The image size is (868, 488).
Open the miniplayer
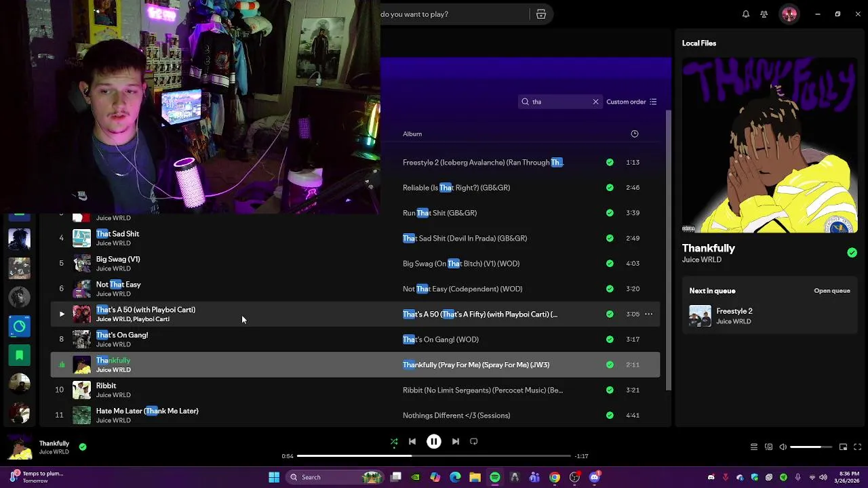843,447
